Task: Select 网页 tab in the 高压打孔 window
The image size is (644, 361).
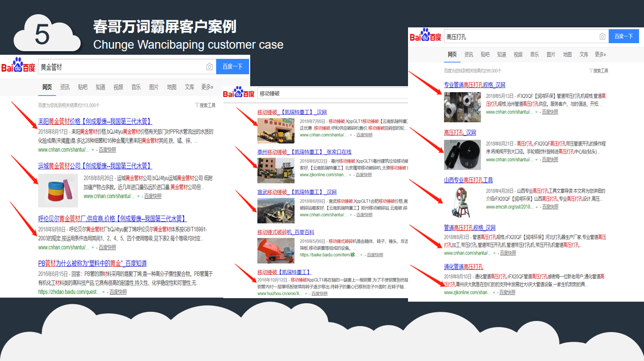Action: coord(452,54)
